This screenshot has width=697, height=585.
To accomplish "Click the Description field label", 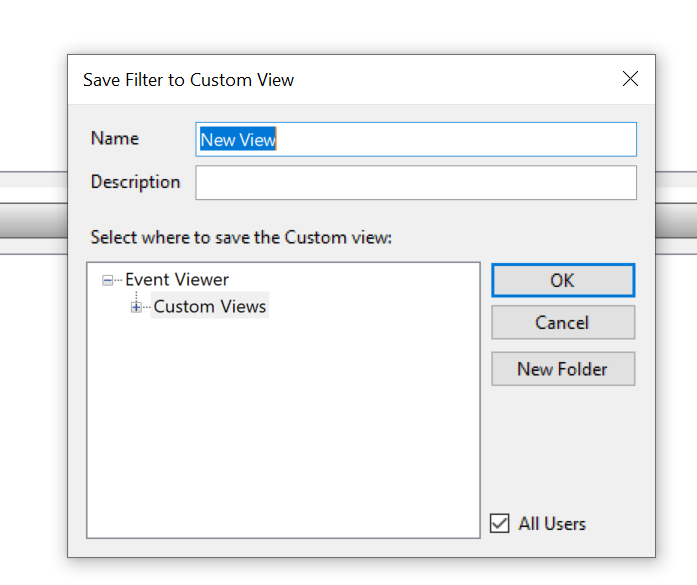I will coord(136,182).
